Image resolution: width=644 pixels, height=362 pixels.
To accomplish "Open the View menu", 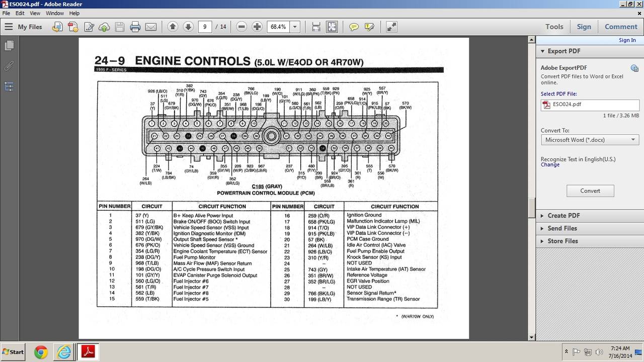I will tap(35, 13).
